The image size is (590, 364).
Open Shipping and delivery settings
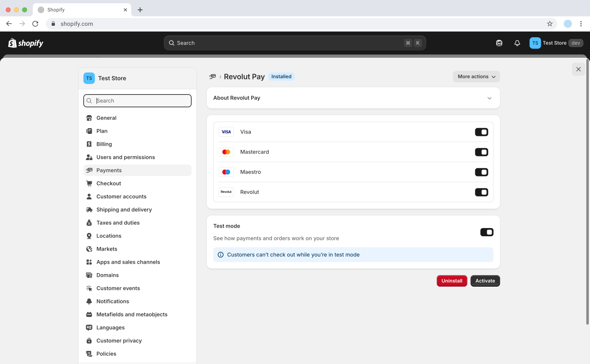pos(124,210)
